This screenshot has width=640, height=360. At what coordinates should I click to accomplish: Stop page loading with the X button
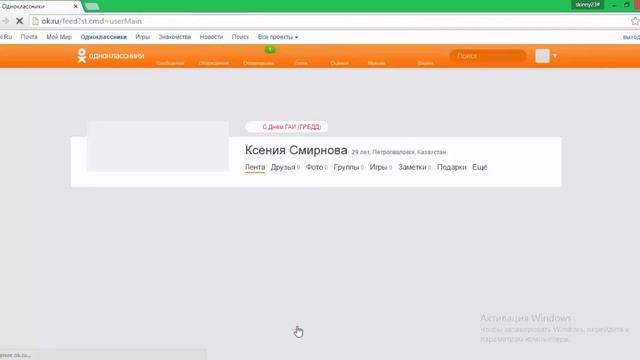[x=19, y=21]
